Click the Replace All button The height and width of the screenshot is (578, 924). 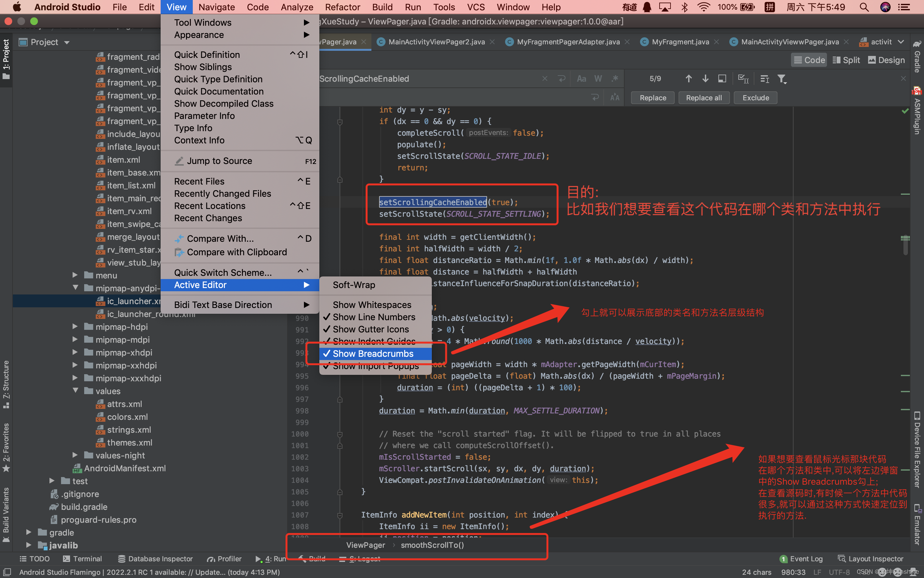click(x=704, y=98)
